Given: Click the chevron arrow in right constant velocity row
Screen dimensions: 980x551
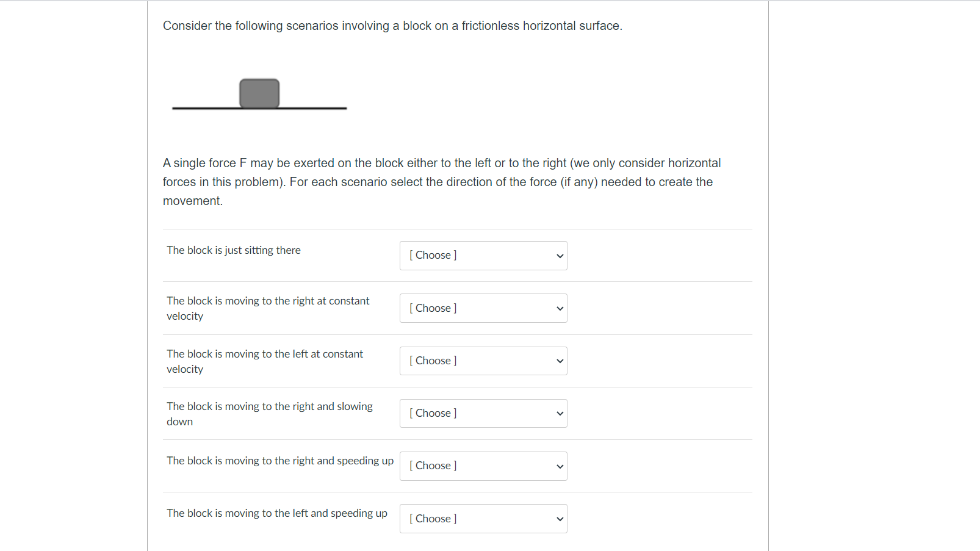Looking at the screenshot, I should [x=560, y=309].
